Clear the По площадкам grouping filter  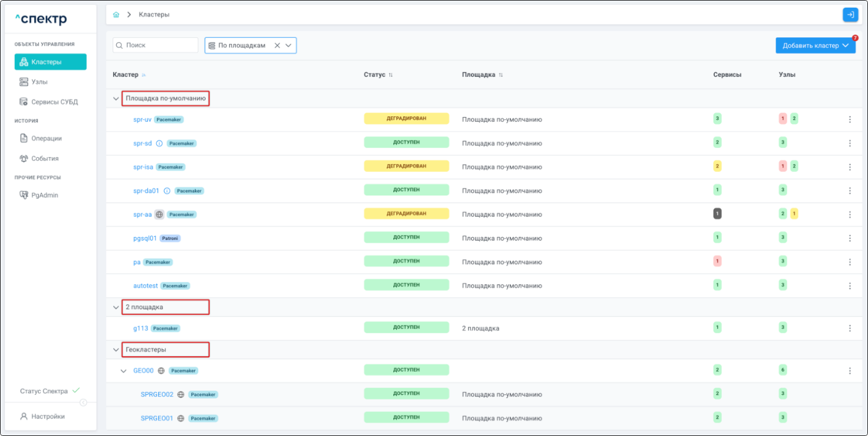277,46
